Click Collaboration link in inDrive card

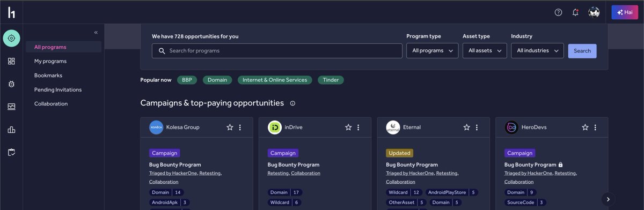click(305, 173)
